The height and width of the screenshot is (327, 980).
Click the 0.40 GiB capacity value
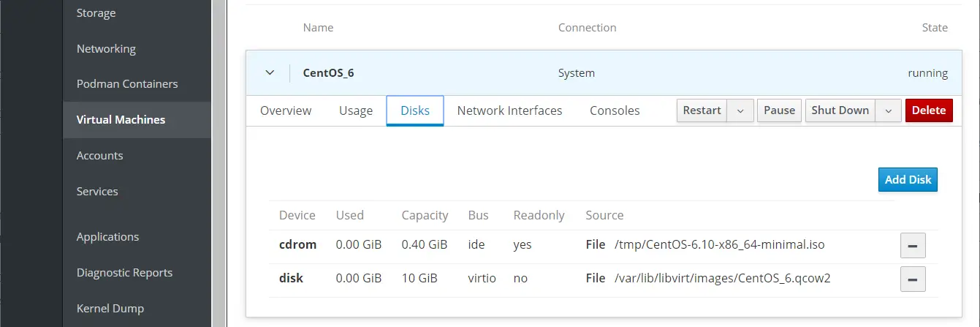coord(425,245)
